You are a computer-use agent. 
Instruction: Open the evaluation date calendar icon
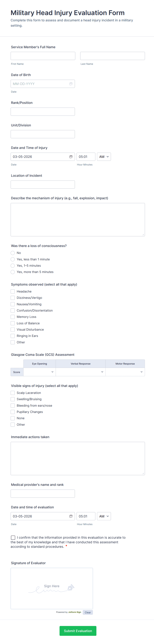71,516
